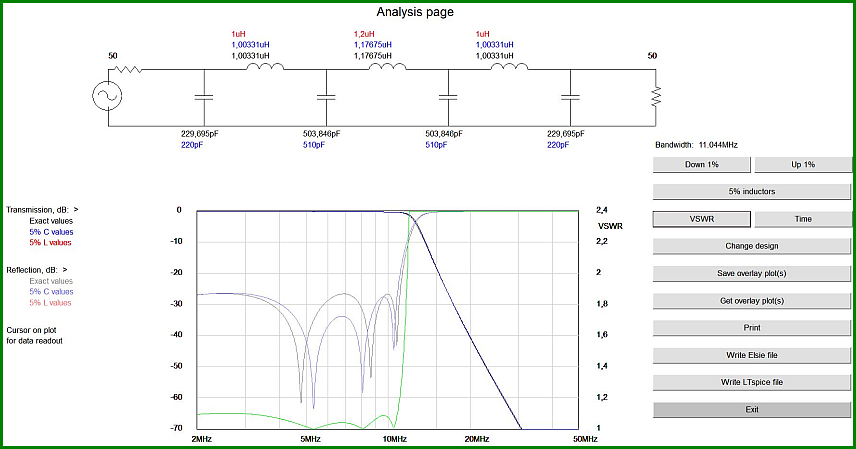Expand Transmission, dB arrow
The height and width of the screenshot is (449, 856).
point(76,210)
